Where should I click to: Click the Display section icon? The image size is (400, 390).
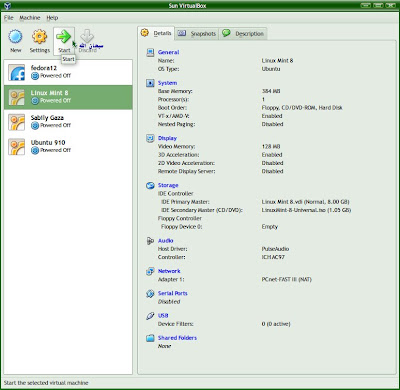pos(150,138)
